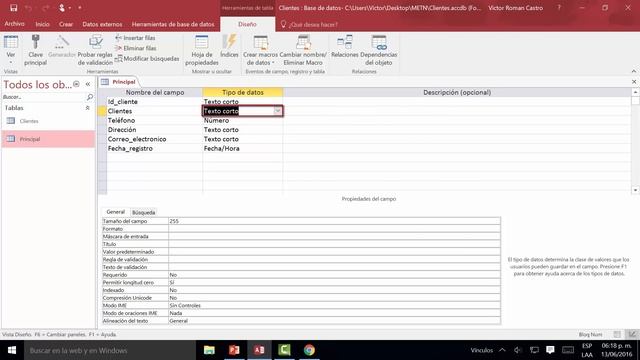Open the Relaciones window
The image size is (640, 360).
[x=344, y=46]
